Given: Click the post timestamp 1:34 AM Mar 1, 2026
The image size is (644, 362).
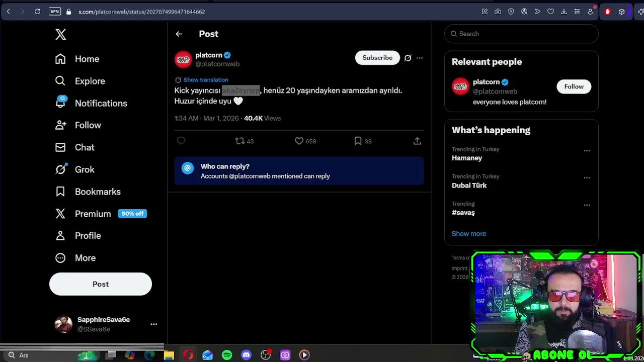Looking at the screenshot, I should 207,118.
